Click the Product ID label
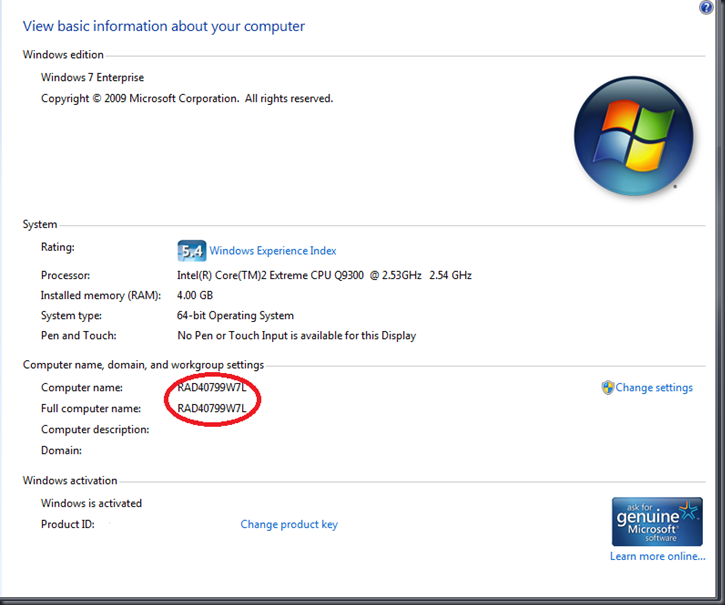 pos(68,524)
